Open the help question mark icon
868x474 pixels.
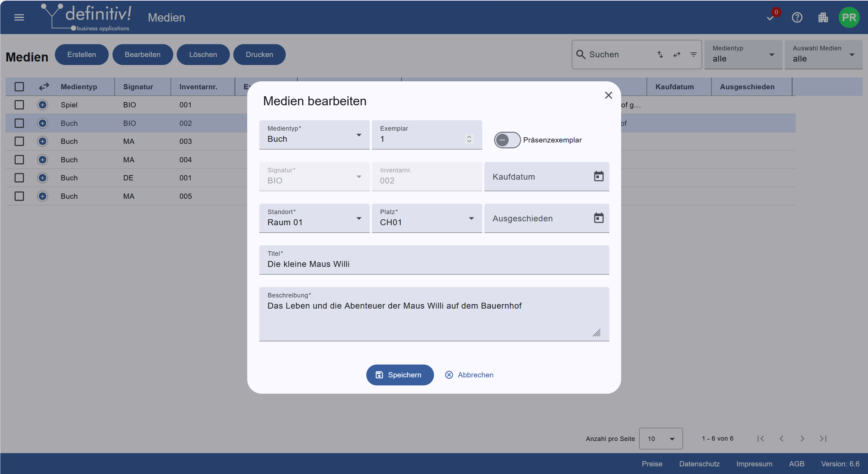click(x=797, y=17)
